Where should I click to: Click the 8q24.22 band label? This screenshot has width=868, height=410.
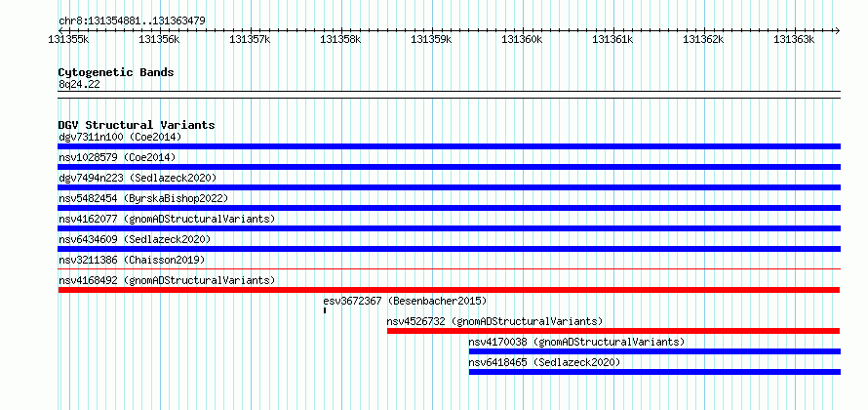[x=79, y=85]
